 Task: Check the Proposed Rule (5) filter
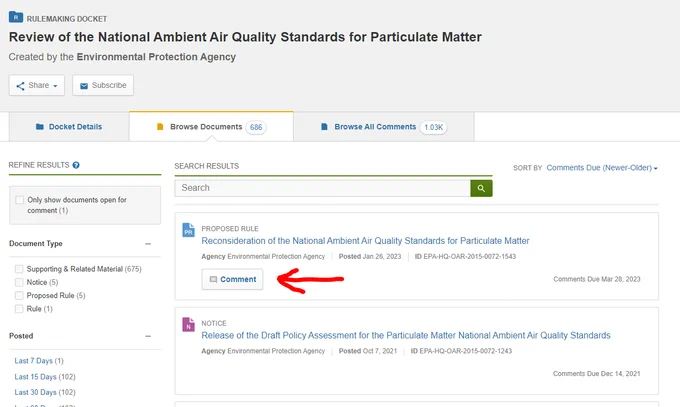[x=19, y=295]
